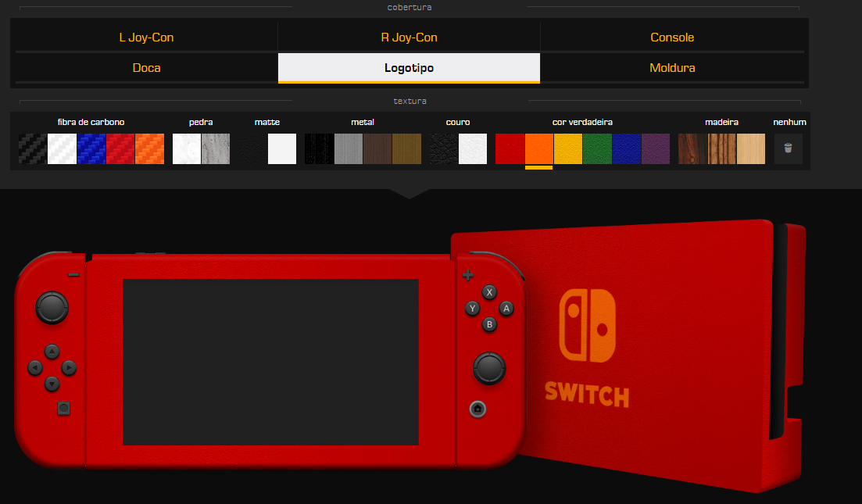Select the Logotipo tab
Viewport: 862px width, 504px height.
click(x=409, y=68)
